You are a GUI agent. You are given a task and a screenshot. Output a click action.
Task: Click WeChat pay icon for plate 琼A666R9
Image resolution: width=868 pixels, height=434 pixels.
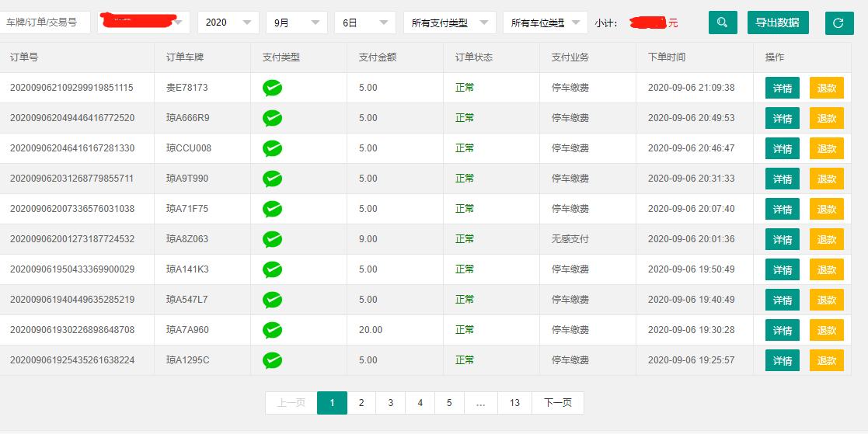pyautogui.click(x=272, y=118)
